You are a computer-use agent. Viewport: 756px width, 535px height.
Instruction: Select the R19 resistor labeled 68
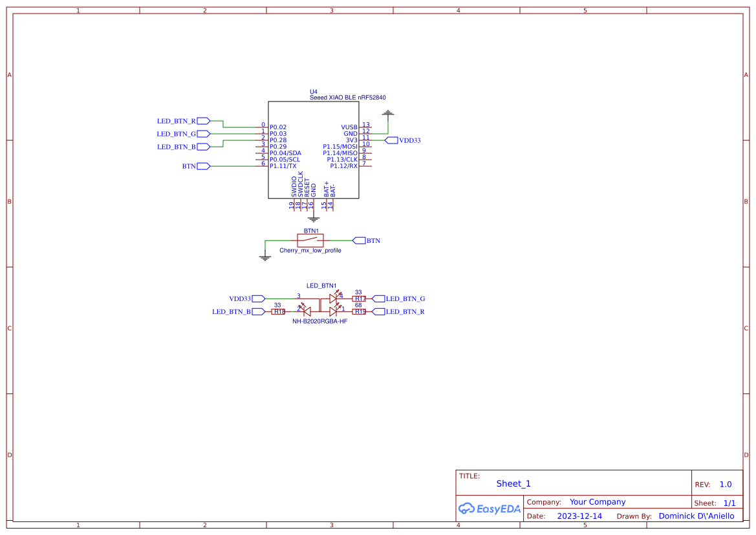tap(359, 311)
